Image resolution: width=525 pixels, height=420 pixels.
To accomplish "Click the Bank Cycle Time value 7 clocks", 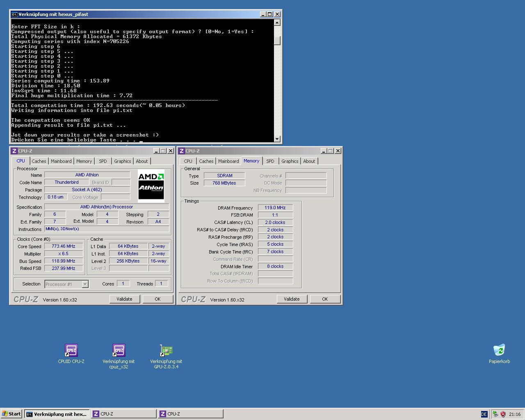I will [x=275, y=251].
